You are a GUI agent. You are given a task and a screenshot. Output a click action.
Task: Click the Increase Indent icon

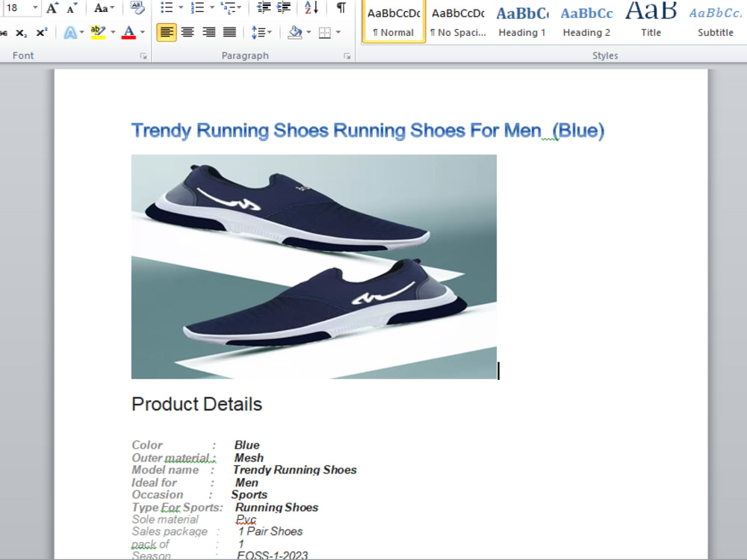(x=284, y=7)
